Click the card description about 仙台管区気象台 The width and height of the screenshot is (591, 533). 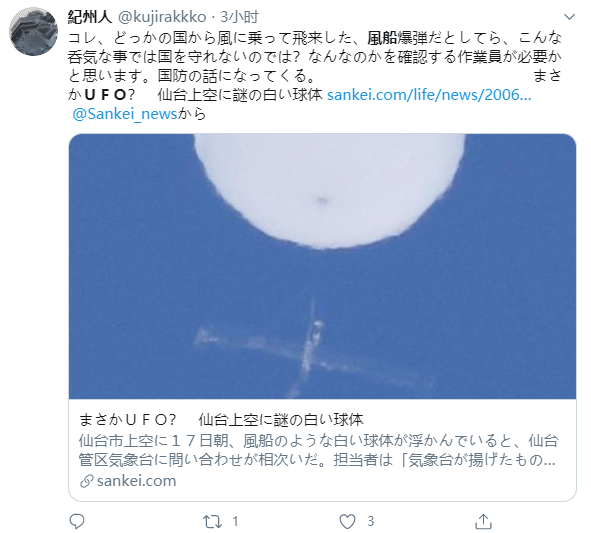pos(318,450)
